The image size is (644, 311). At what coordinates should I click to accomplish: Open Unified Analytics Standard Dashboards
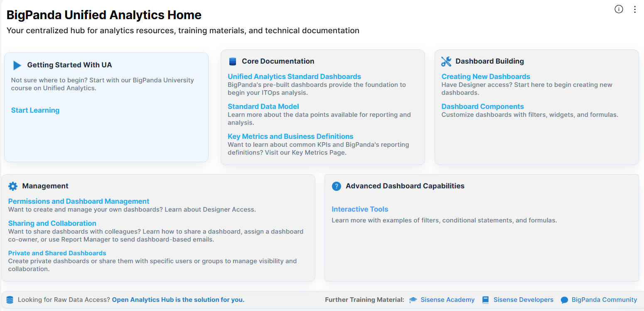(294, 76)
